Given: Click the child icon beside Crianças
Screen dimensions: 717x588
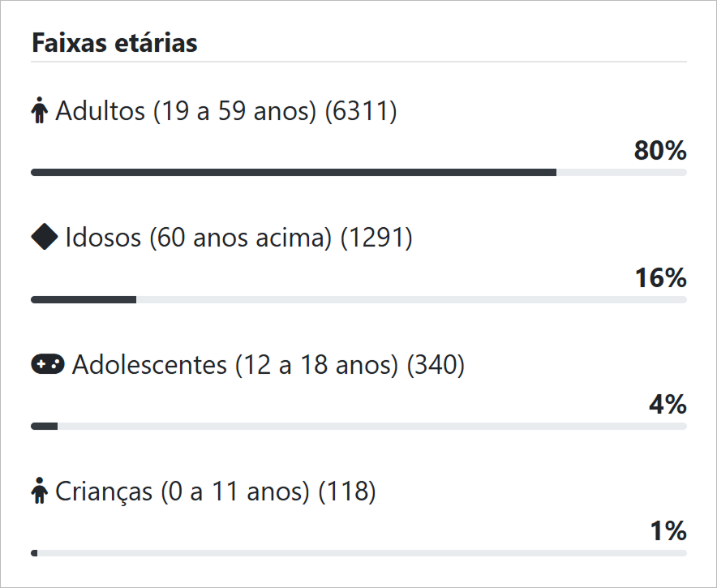Looking at the screenshot, I should click(x=40, y=491).
